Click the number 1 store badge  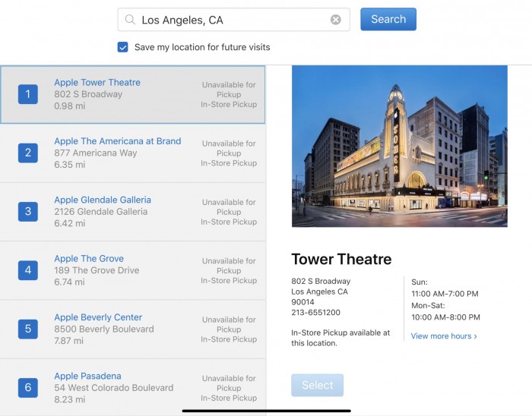tap(28, 94)
